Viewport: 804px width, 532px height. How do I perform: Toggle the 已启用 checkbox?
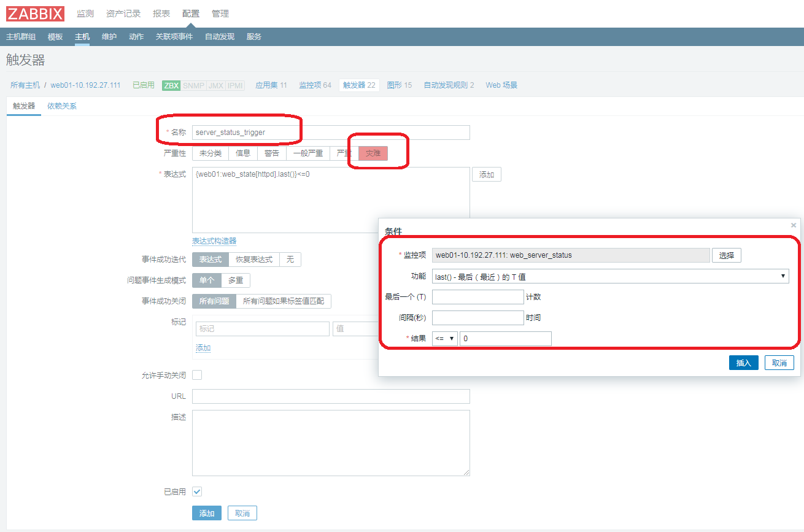point(197,492)
